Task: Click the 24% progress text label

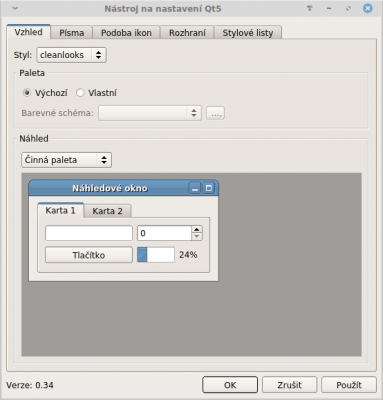Action: [x=188, y=255]
